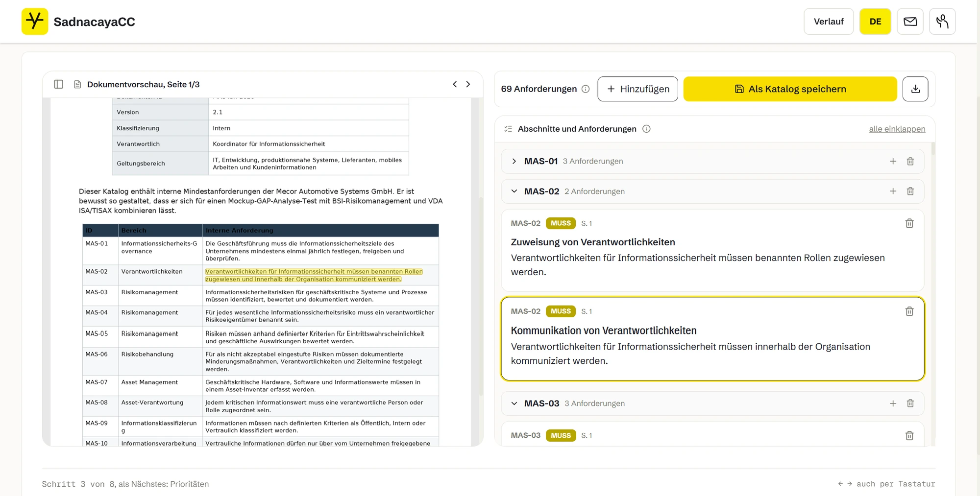The height and width of the screenshot is (496, 980).
Task: Open the user profile icon
Action: 942,22
